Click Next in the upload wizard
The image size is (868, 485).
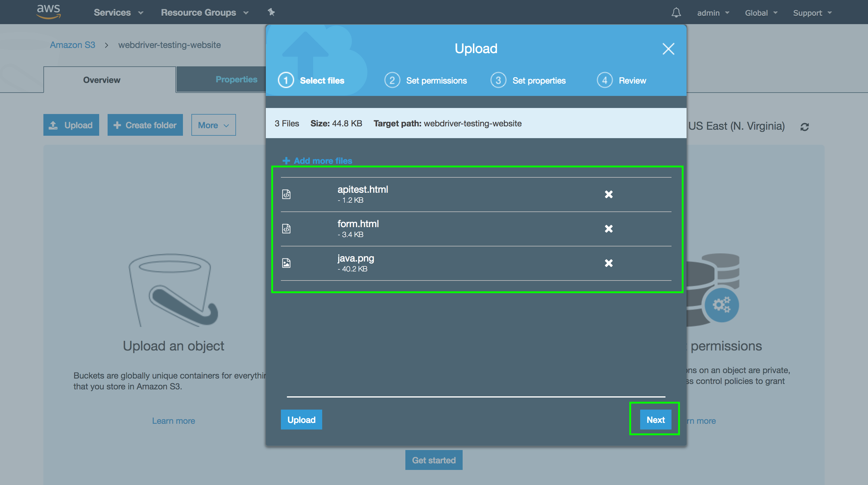pos(655,420)
